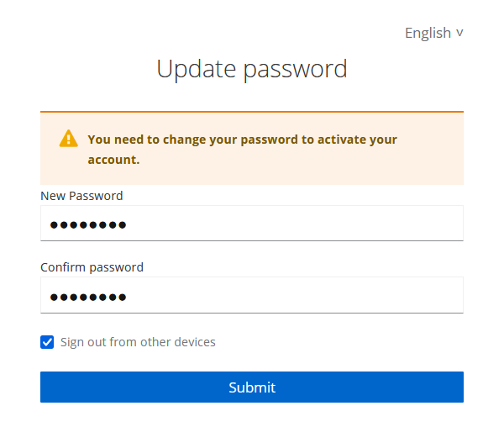Click the Update password heading
The image size is (504, 448).
[252, 68]
